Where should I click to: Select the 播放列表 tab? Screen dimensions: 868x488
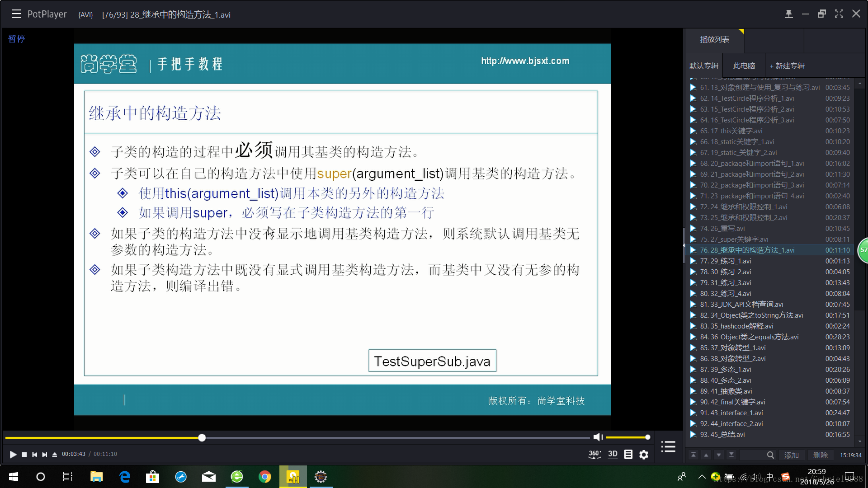[x=715, y=40]
